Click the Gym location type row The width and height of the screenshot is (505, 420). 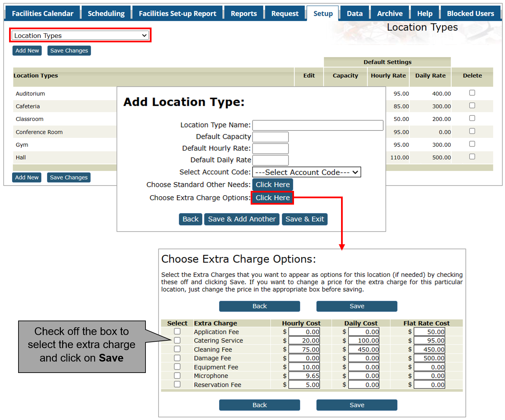[x=22, y=145]
